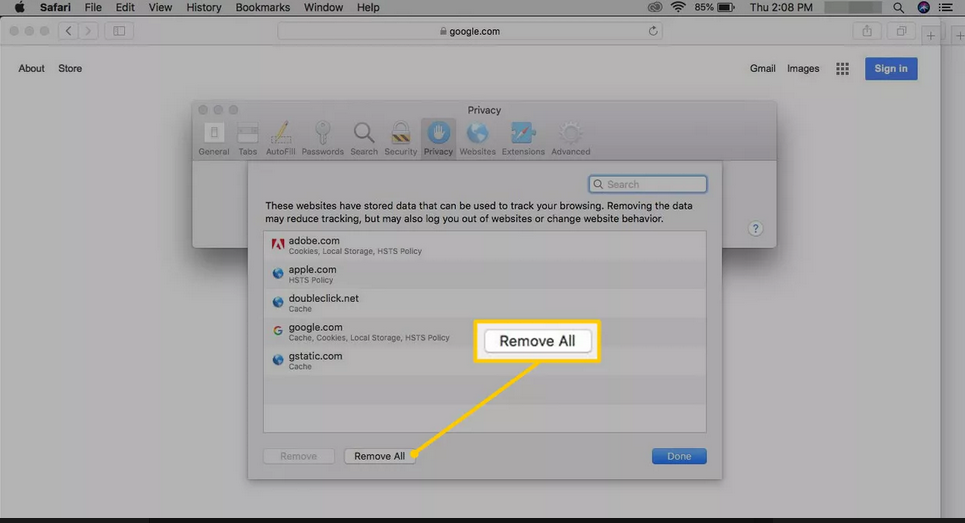Open the Google apps grid
Viewport: 965px width, 523px height.
843,69
